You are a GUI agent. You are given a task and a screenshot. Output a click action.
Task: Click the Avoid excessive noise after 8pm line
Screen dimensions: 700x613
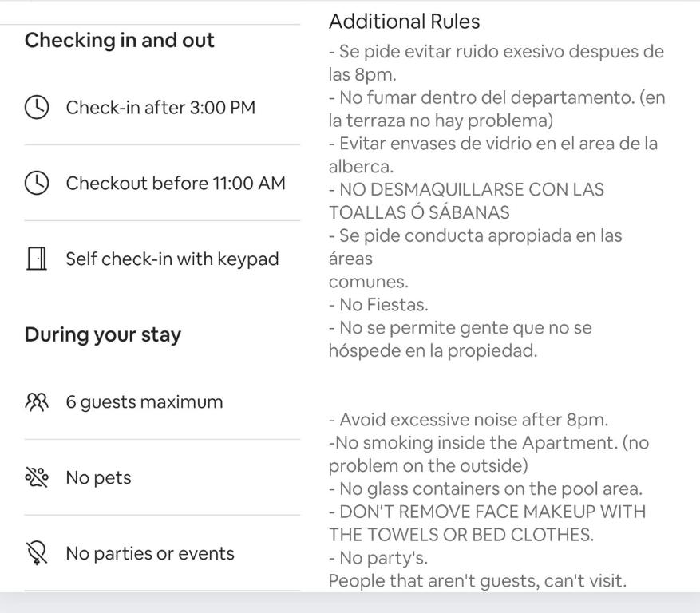click(x=469, y=420)
